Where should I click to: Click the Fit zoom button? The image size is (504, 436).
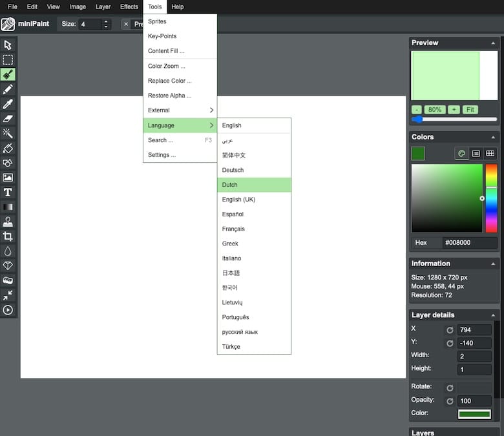coord(470,110)
